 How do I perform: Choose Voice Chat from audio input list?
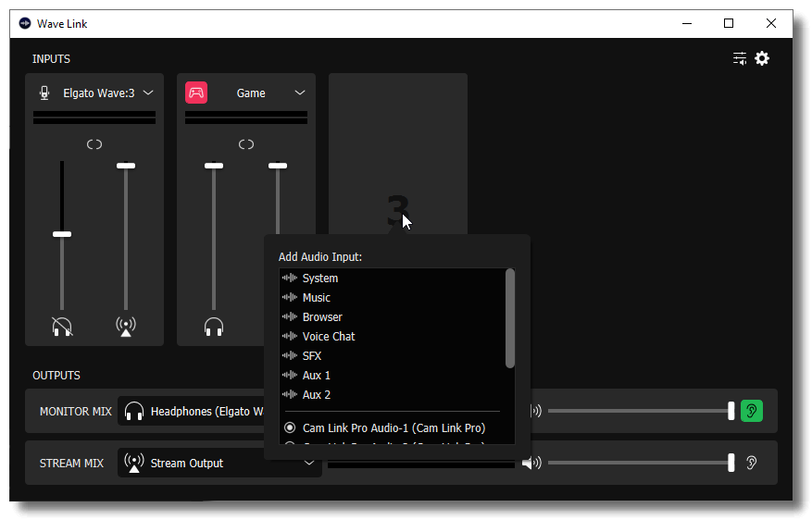(329, 336)
